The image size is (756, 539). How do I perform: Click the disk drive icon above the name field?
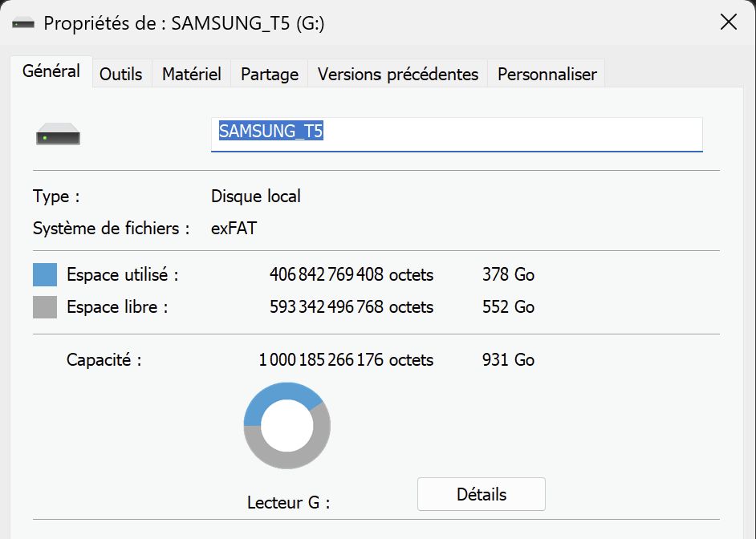coord(58,134)
